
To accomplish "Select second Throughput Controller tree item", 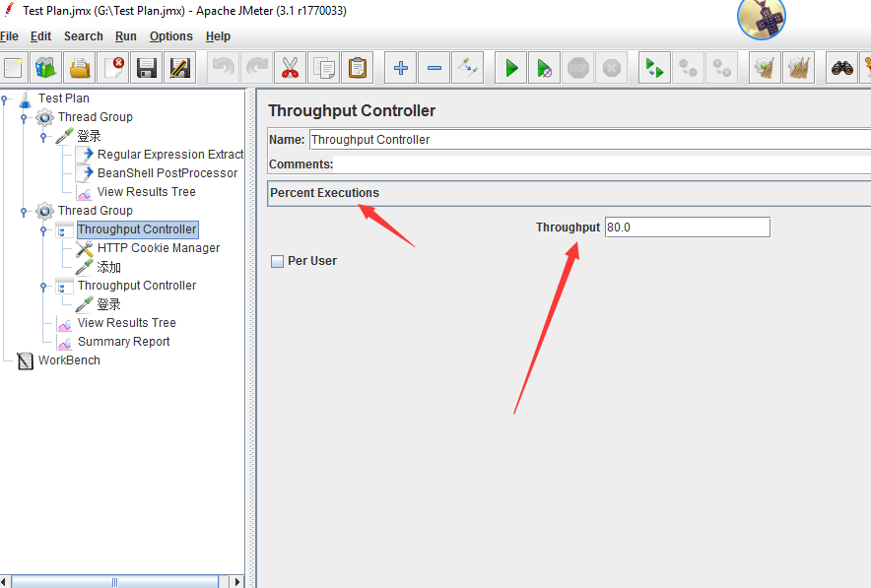I will coord(137,286).
